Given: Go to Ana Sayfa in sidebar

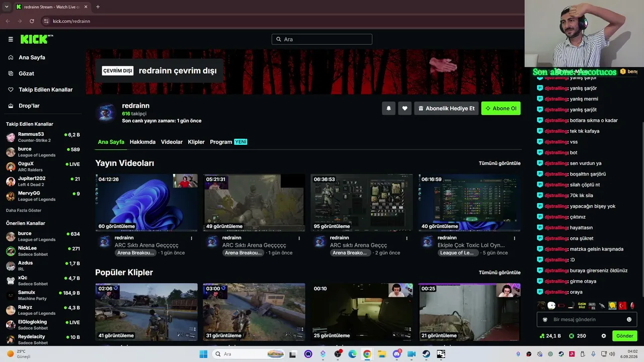Looking at the screenshot, I should (32, 57).
